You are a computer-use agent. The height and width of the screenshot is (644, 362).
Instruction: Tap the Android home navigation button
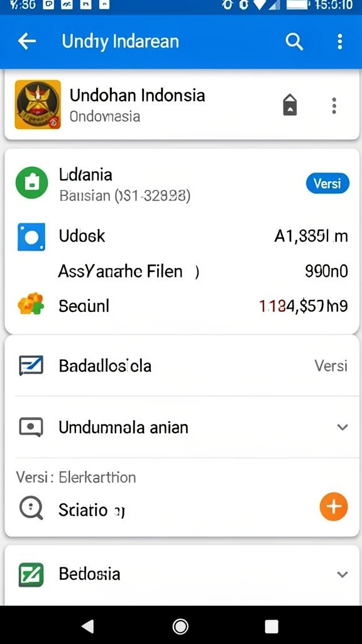coord(180,626)
